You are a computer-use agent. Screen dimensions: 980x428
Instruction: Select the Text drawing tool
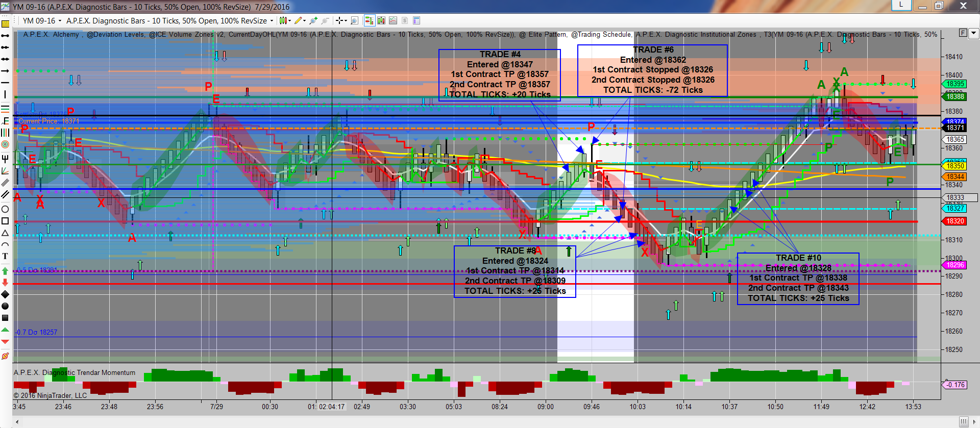pyautogui.click(x=5, y=256)
